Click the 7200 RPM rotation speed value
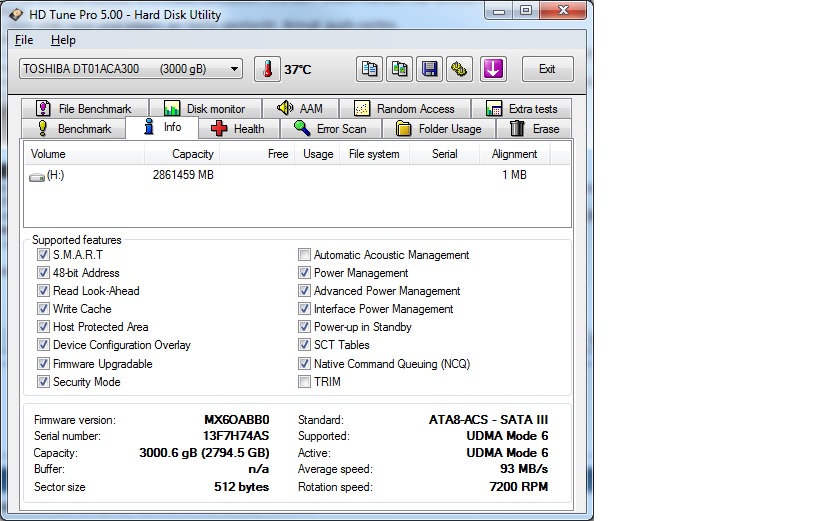Screen dimensions: 816x521 (x=519, y=487)
